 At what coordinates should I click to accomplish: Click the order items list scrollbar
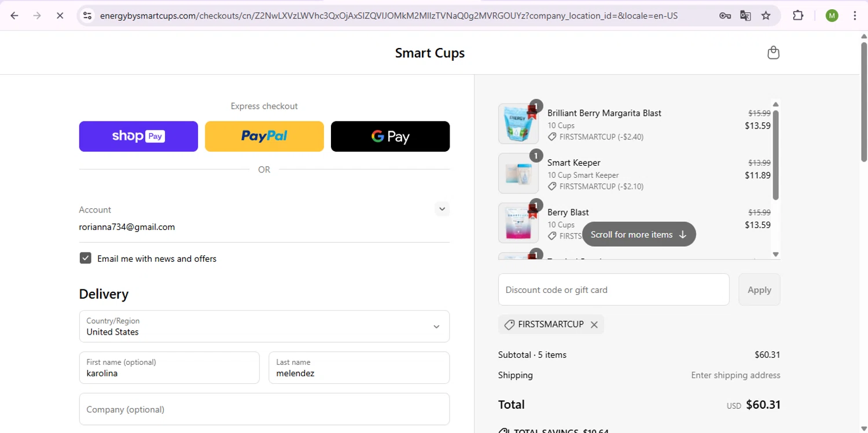tap(776, 155)
